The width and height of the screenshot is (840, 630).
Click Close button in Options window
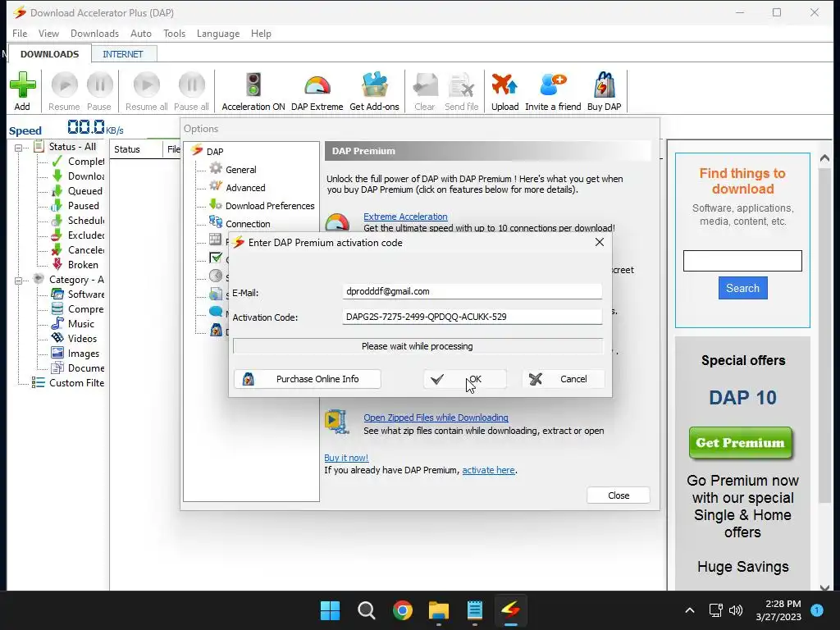click(x=619, y=495)
